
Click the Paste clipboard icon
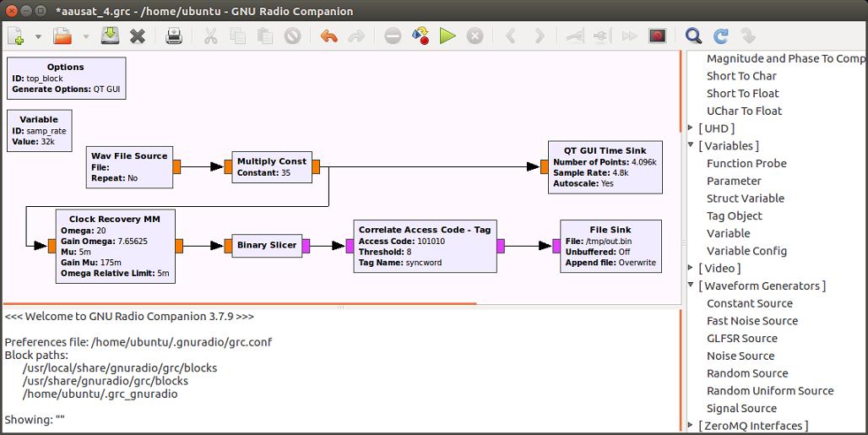pyautogui.click(x=265, y=36)
